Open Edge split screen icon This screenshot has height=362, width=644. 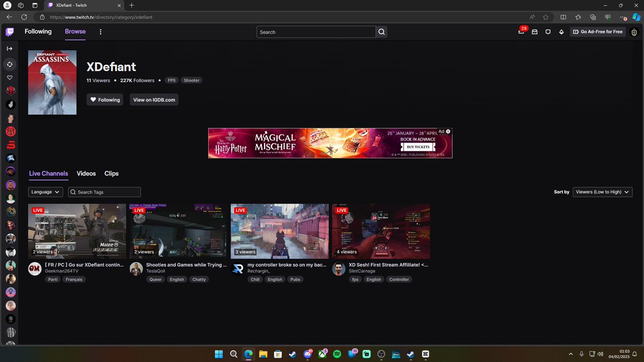tap(563, 17)
